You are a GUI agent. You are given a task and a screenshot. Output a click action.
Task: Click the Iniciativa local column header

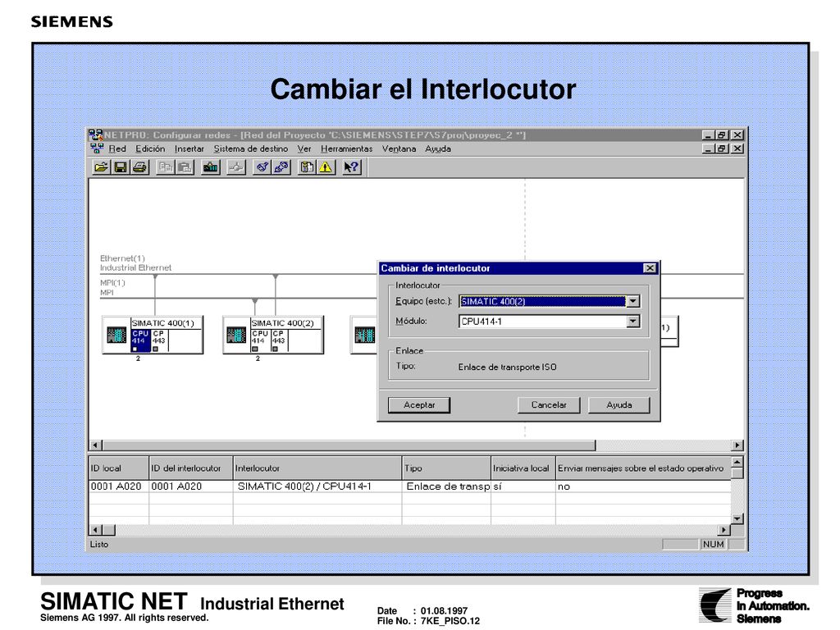tap(523, 468)
